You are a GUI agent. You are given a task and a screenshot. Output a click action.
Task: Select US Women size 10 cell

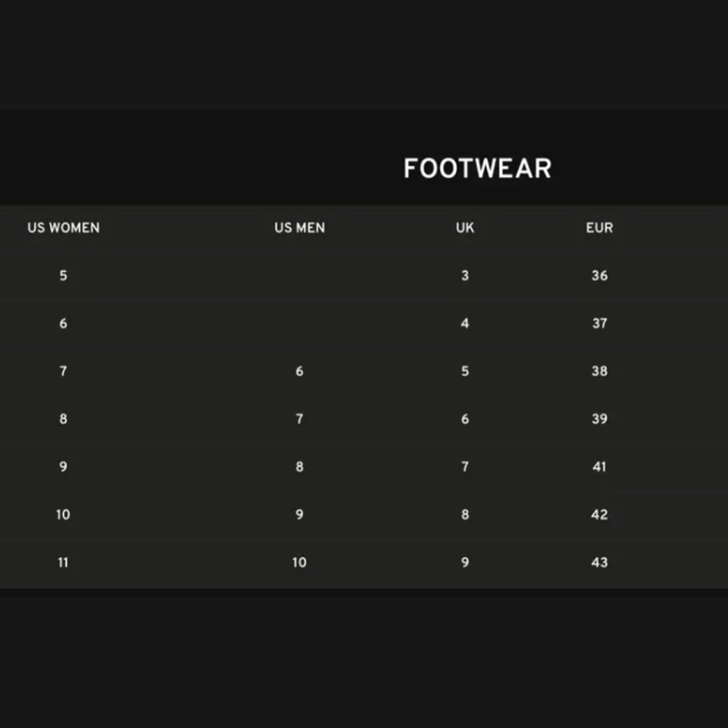click(63, 515)
